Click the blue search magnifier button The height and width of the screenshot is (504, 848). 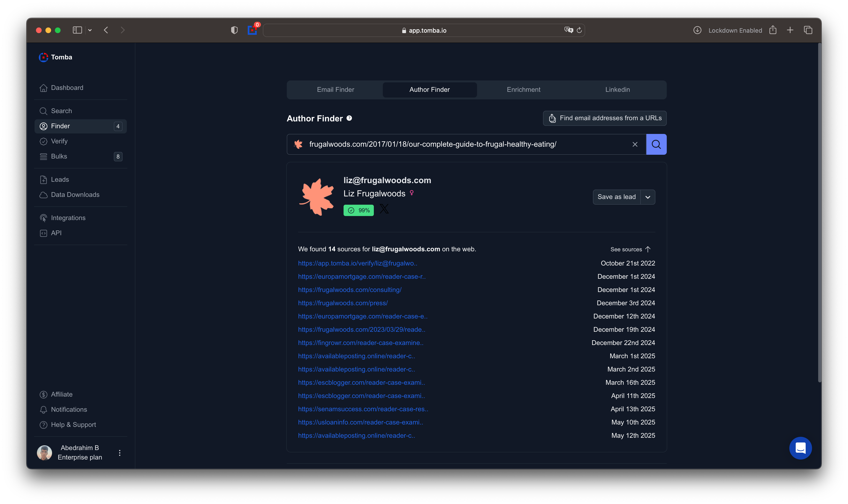pos(656,144)
